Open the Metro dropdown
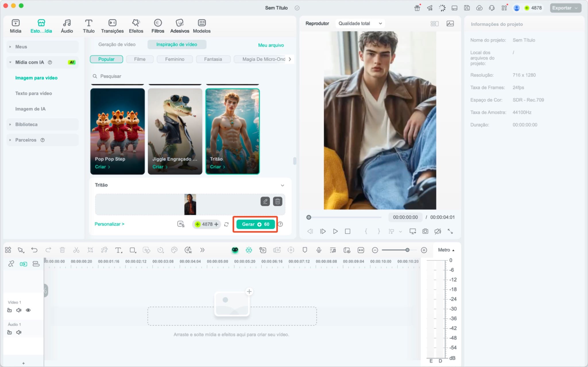 pyautogui.click(x=446, y=250)
